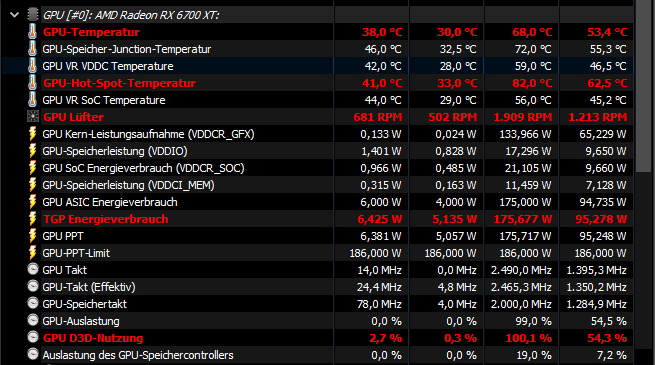Select the GPU Lüfter sensor label
This screenshot has width=655, height=365.
pos(73,117)
